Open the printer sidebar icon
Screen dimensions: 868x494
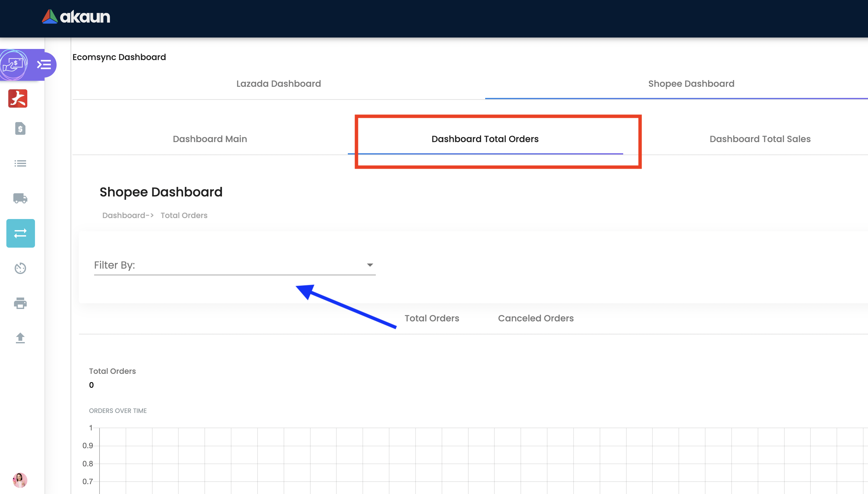(x=20, y=303)
